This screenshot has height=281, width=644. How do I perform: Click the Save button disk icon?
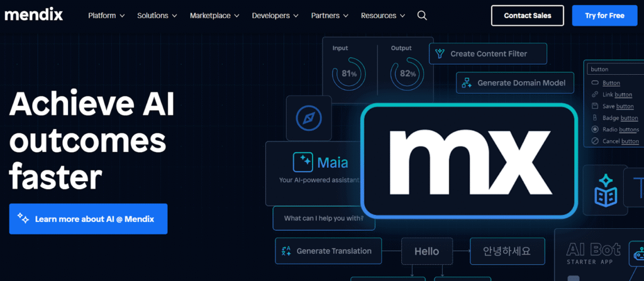tap(595, 106)
